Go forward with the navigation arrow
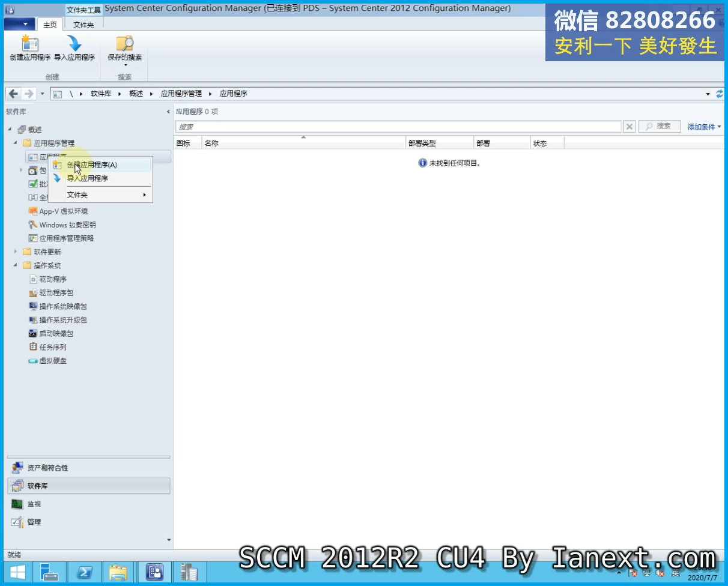728x586 pixels. 28,94
